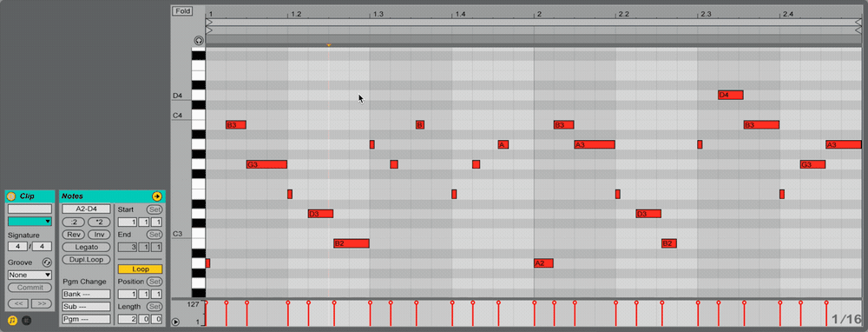Image resolution: width=868 pixels, height=332 pixels.
Task: Toggle the Fold button
Action: [x=182, y=10]
